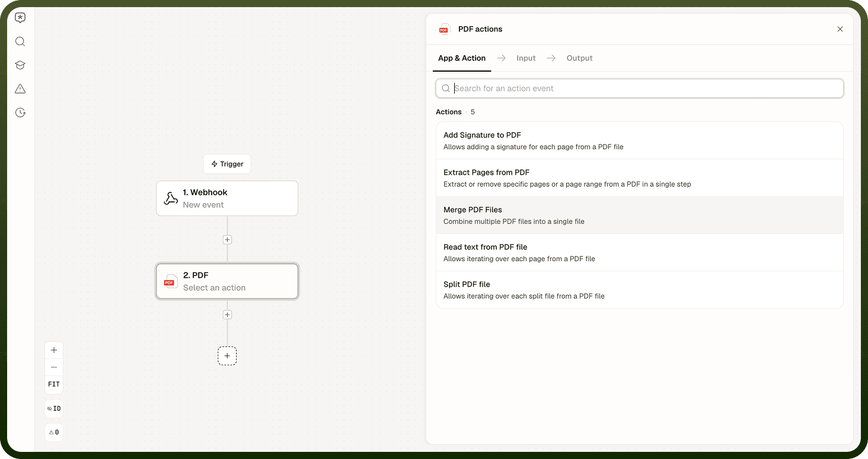Toggle the ID visibility button
The image size is (868, 459).
[54, 409]
